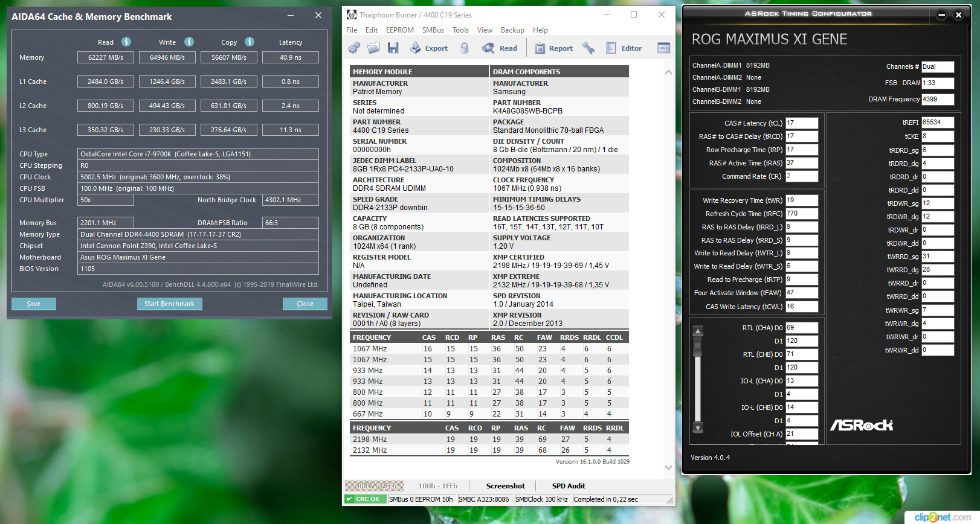980x524 pixels.
Task: Click the info icon next to Write
Action: pos(189,42)
